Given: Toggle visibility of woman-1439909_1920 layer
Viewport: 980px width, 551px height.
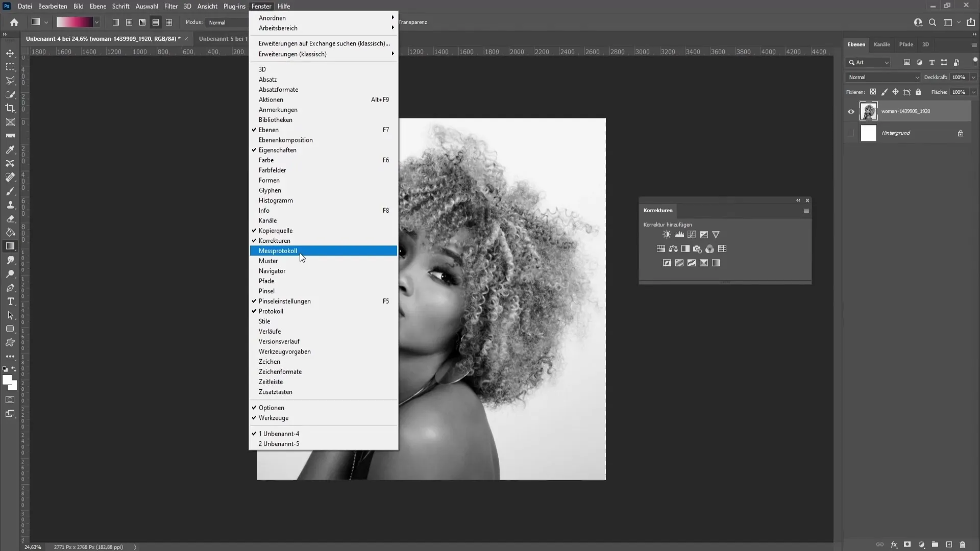Looking at the screenshot, I should [851, 111].
